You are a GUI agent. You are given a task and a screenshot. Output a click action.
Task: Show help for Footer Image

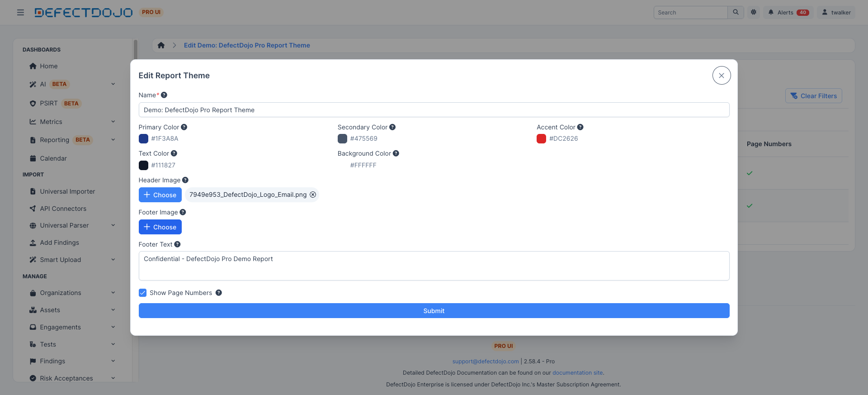[x=183, y=212]
